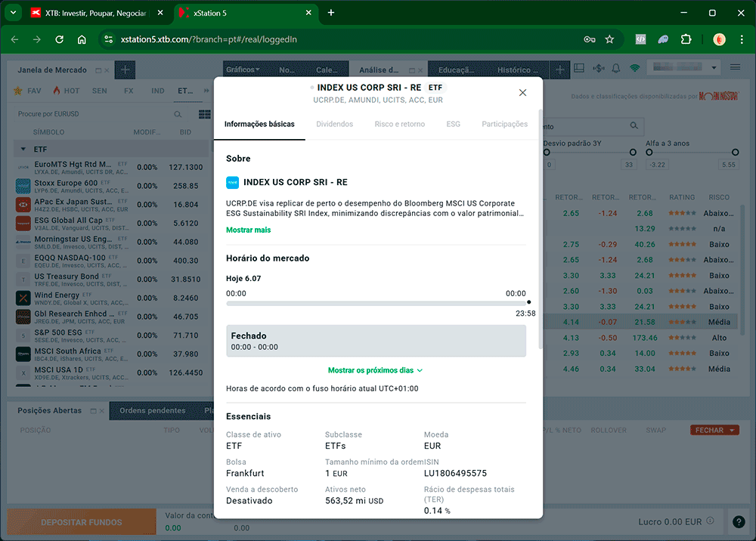Viewport: 756px width, 541px height.
Task: Select the Participações tab
Action: pos(504,124)
